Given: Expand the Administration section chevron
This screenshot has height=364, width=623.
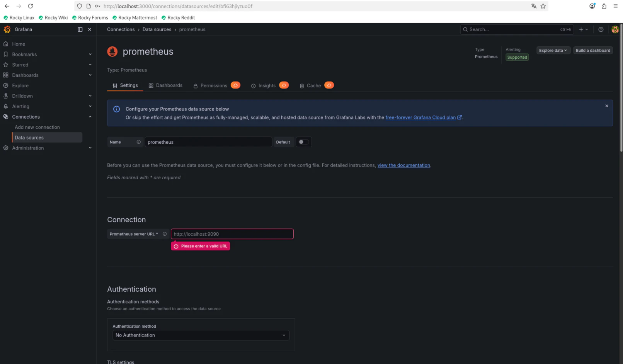Looking at the screenshot, I should pyautogui.click(x=90, y=148).
